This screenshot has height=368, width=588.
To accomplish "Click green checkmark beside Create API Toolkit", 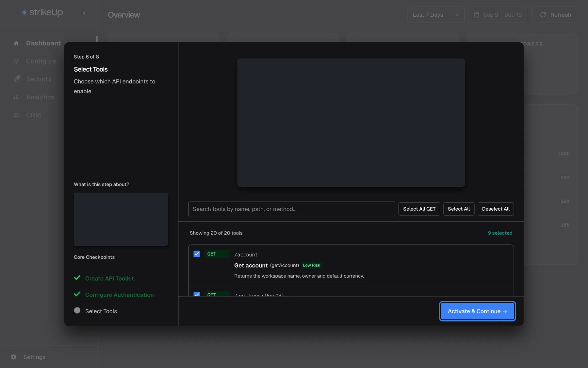I will coord(77,278).
